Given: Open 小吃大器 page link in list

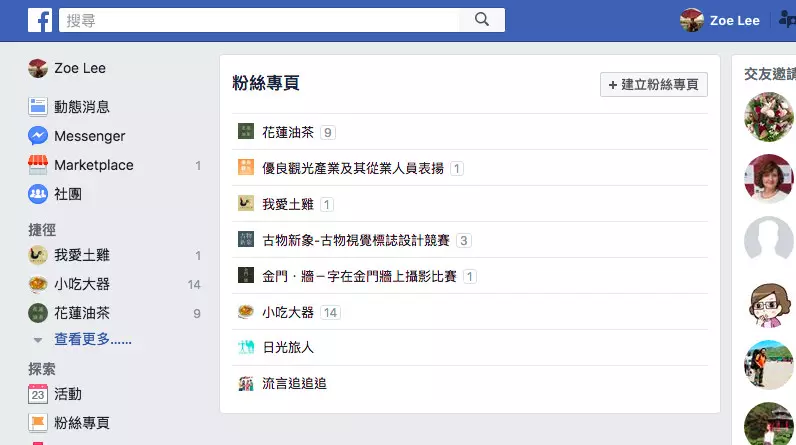Looking at the screenshot, I should [288, 313].
